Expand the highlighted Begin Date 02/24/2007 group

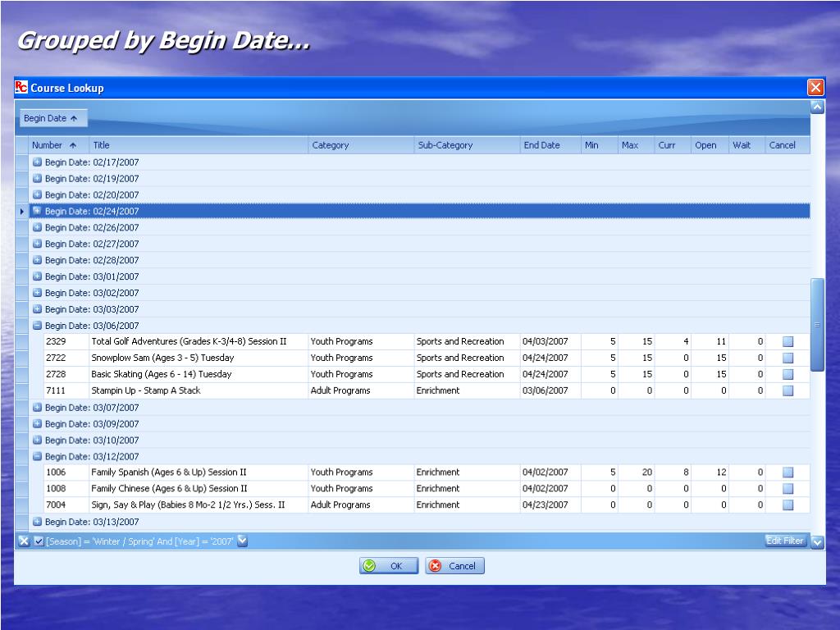[37, 211]
